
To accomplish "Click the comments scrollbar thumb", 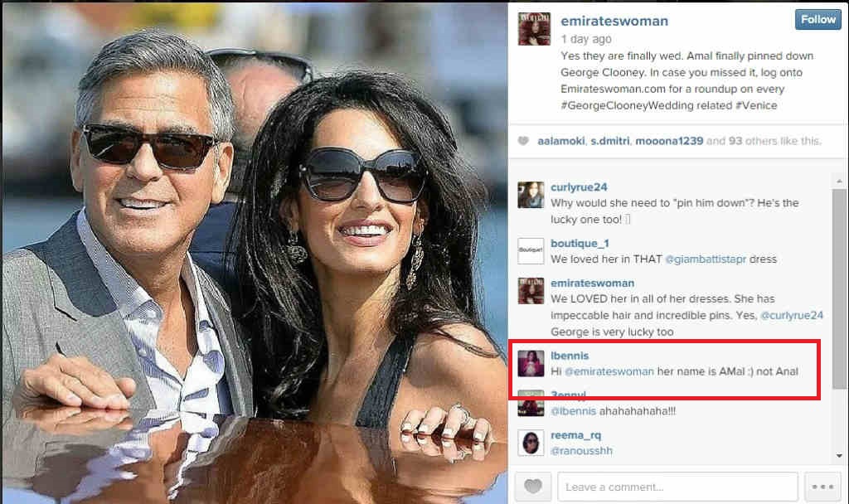I will pyautogui.click(x=839, y=288).
